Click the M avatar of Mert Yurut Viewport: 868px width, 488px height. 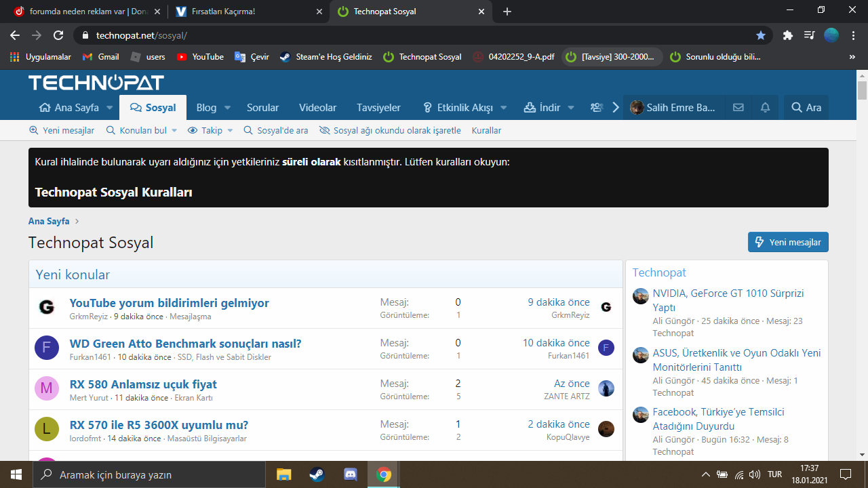click(46, 389)
